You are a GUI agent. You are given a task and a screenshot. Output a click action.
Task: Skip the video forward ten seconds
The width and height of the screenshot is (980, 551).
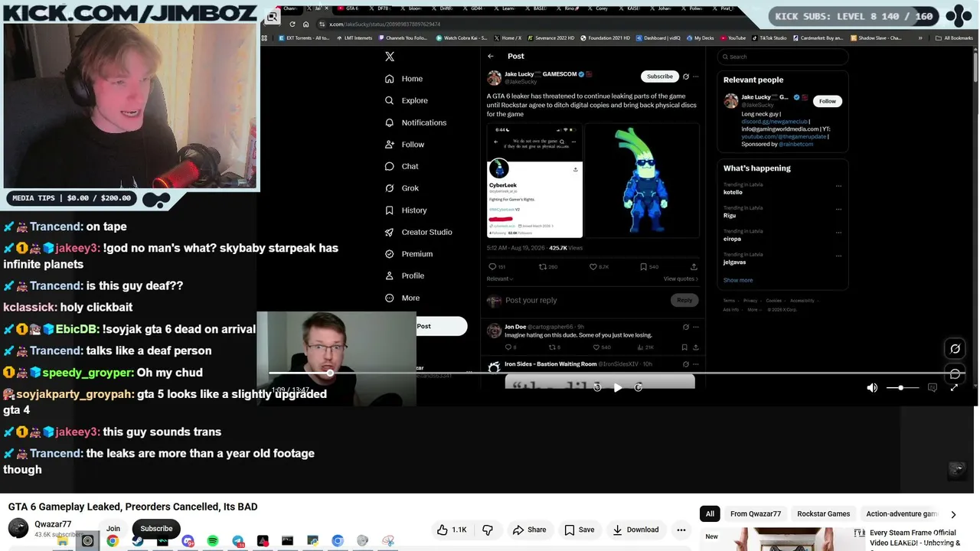pyautogui.click(x=639, y=387)
